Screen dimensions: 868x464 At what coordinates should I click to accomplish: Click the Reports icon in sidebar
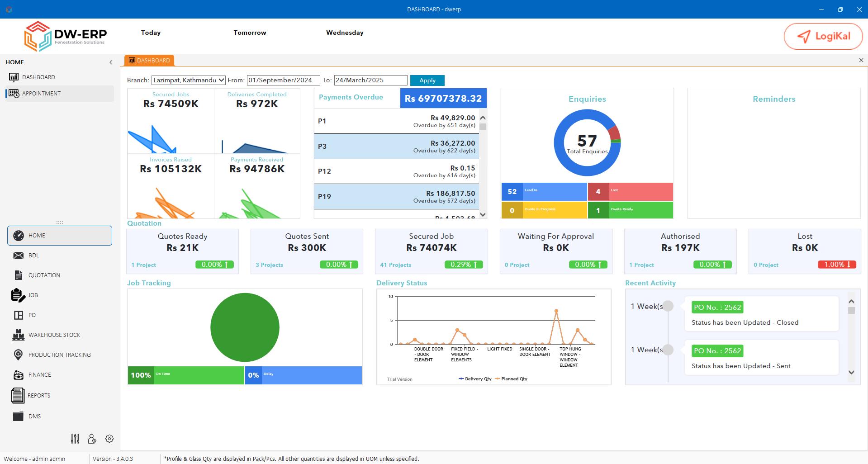[18, 395]
